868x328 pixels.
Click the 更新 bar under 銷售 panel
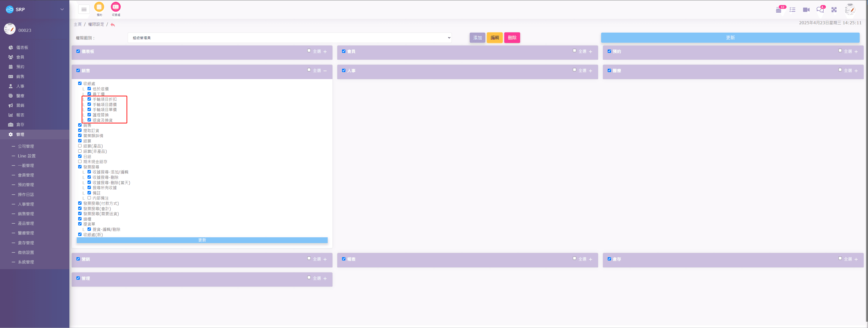point(202,240)
